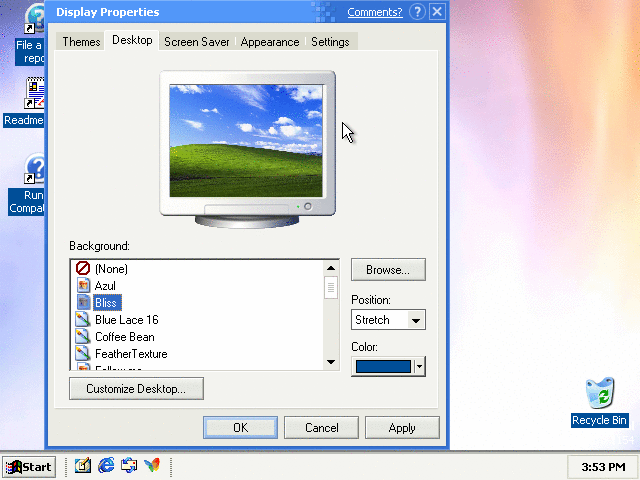This screenshot has height=480, width=640.
Task: Click the background list scroll down arrow
Action: click(x=331, y=362)
